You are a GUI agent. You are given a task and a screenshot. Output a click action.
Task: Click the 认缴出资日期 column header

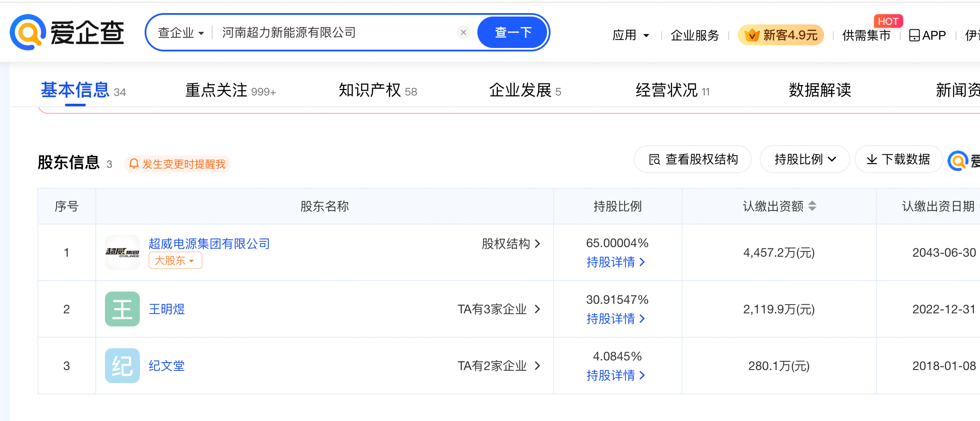[938, 206]
